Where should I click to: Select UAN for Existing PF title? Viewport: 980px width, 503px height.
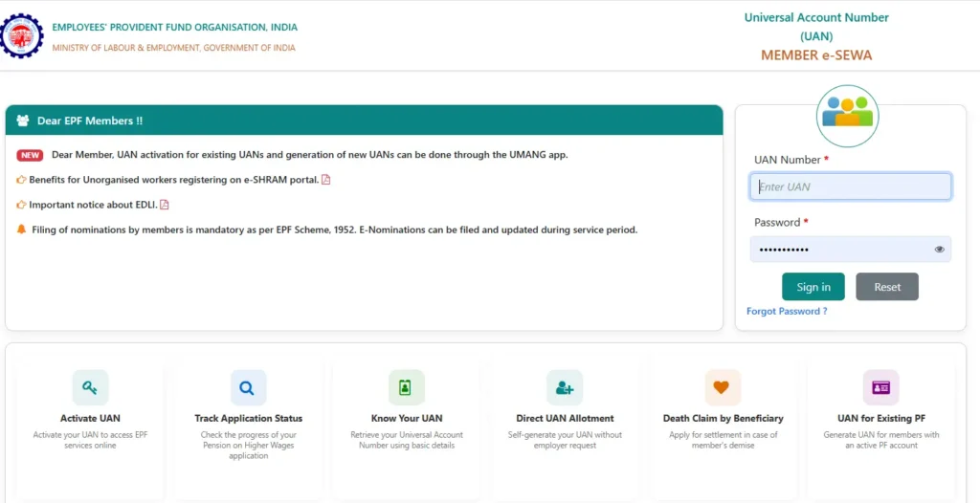point(881,418)
